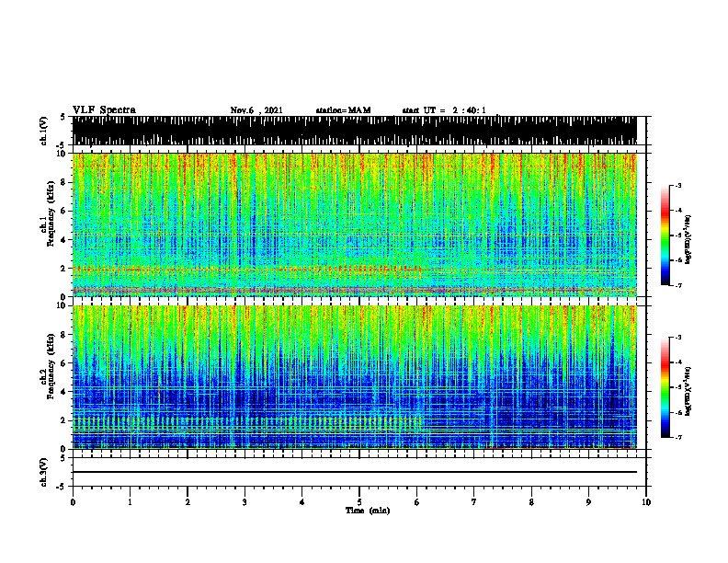Click the ch.2 spectrogram color bar

665,387
